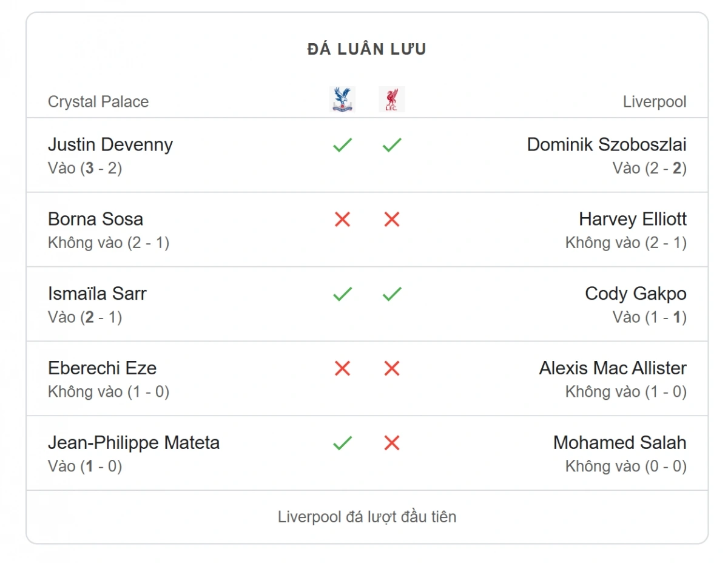Click Mohamed Salah's red cross icon

click(392, 443)
